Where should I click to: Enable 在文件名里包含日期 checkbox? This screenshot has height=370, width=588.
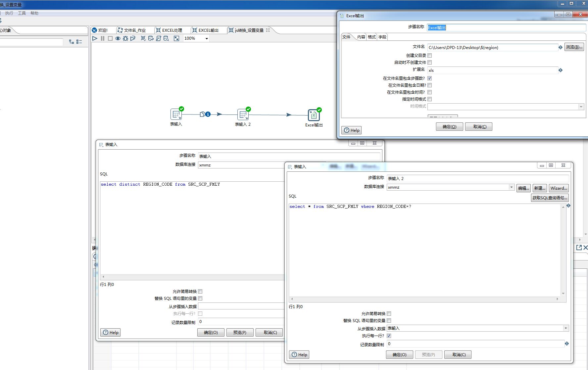(x=430, y=85)
